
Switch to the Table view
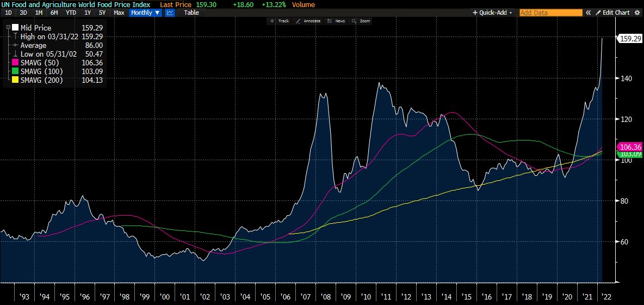pyautogui.click(x=191, y=13)
